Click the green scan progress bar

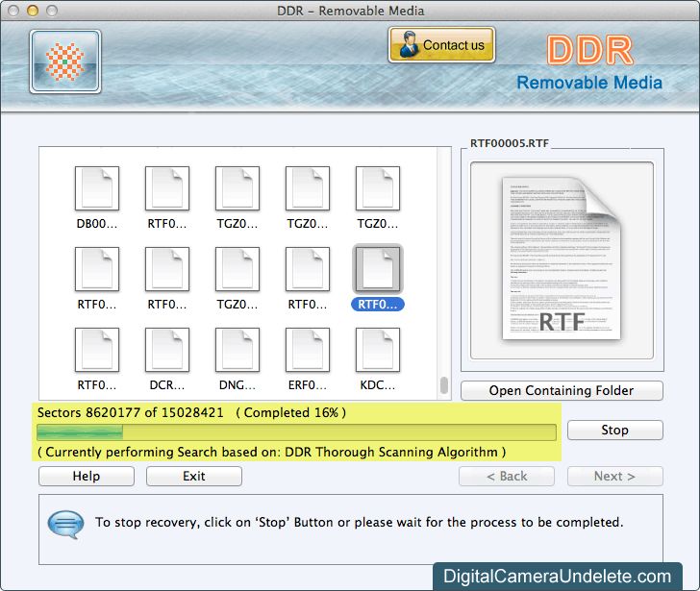coord(296,431)
